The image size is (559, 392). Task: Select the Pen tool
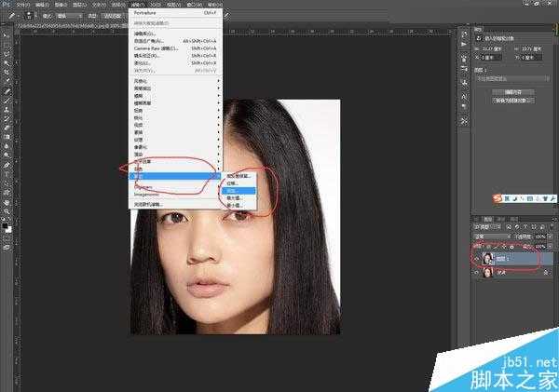pyautogui.click(x=7, y=166)
